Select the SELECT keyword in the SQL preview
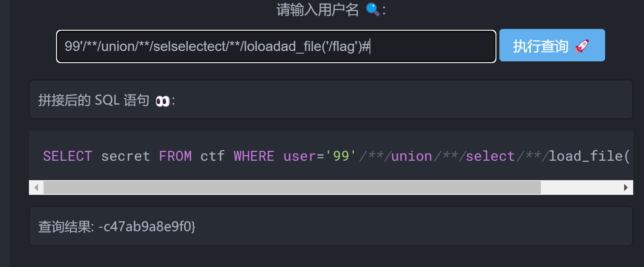Screen dimensions: 644x267 click(67, 156)
